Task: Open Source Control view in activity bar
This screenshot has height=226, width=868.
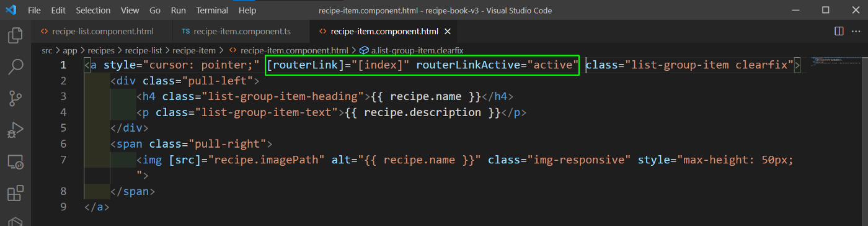Action: point(15,99)
